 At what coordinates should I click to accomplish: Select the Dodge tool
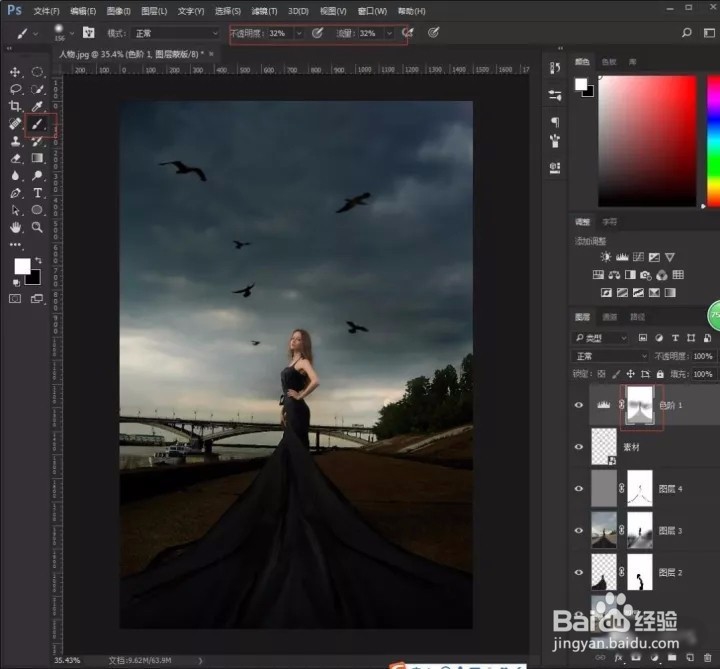37,175
